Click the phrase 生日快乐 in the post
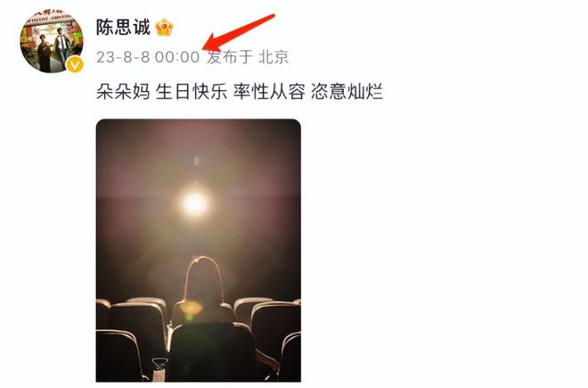 (192, 91)
